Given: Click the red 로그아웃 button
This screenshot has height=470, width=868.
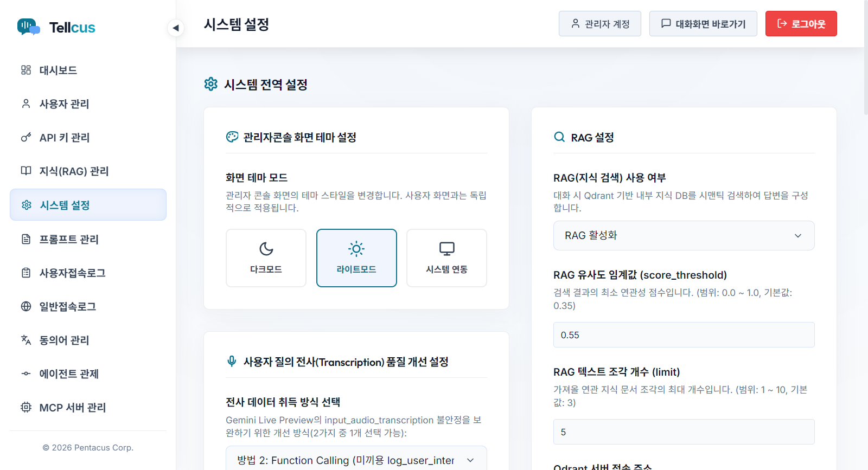Looking at the screenshot, I should coord(801,24).
